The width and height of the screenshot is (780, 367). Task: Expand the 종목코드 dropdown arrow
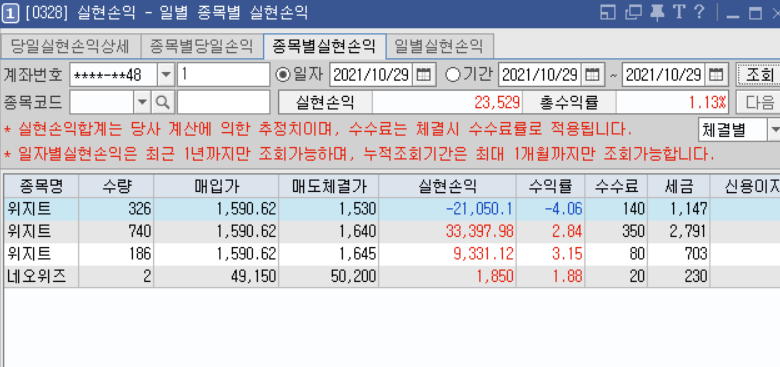click(142, 102)
